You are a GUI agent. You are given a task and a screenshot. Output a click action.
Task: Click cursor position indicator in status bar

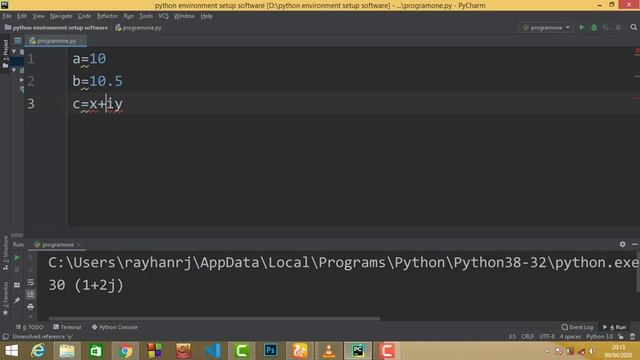[512, 337]
